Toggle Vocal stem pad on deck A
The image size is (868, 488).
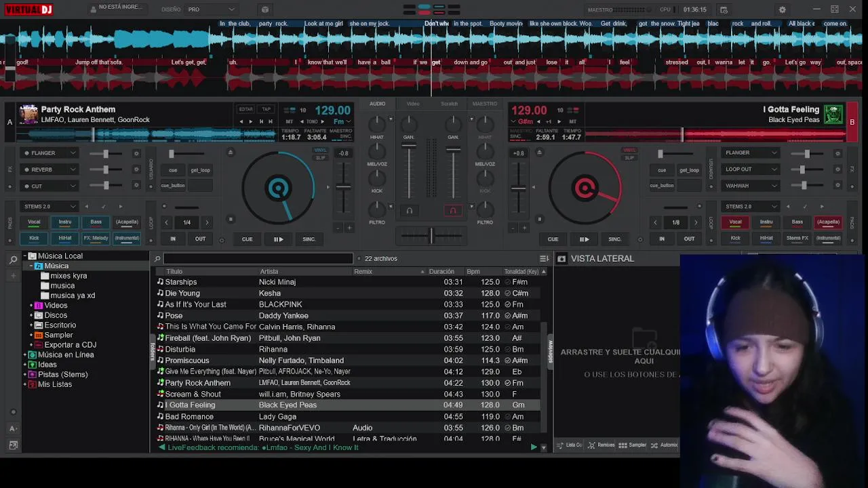(34, 222)
